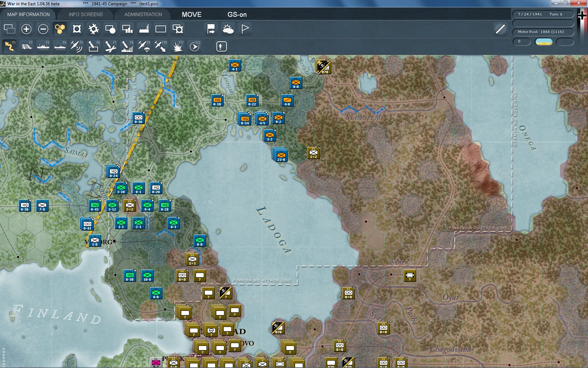Open the ADMINISTRATION tab
The height and width of the screenshot is (368, 588).
coord(143,14)
